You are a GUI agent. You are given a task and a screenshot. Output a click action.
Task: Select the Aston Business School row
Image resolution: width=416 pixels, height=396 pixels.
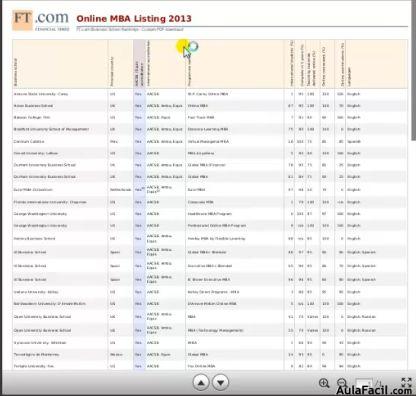click(x=210, y=106)
